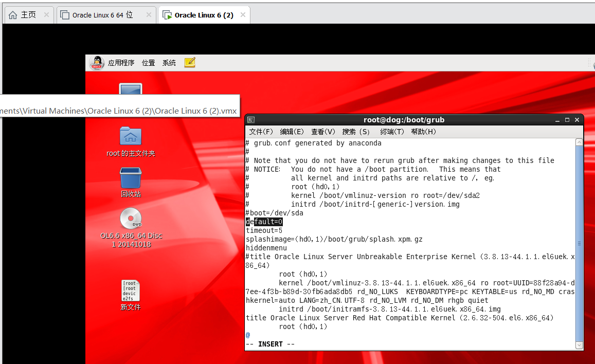The image size is (595, 364).
Task: Click the running VM icon on Oracle Linux 6 (2) tab
Action: tap(167, 15)
